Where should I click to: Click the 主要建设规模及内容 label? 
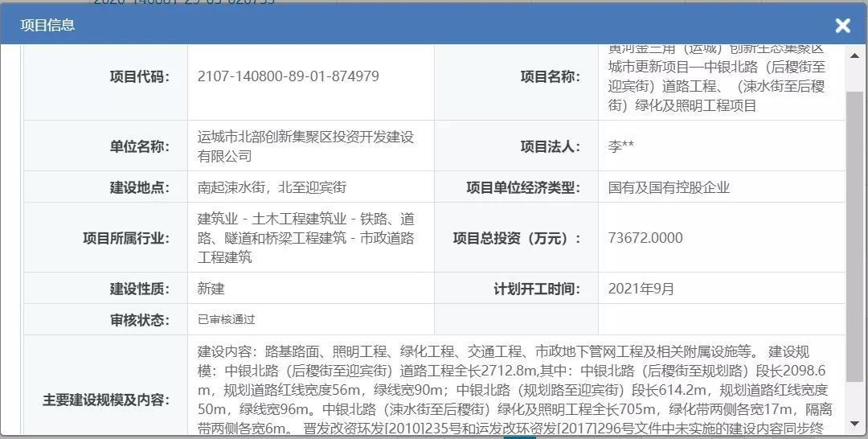[x=106, y=400]
